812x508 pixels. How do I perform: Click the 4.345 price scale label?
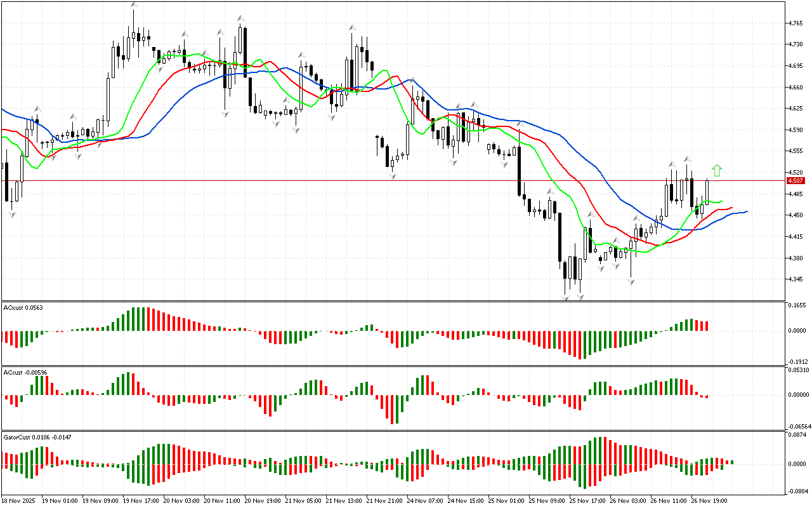pos(795,279)
